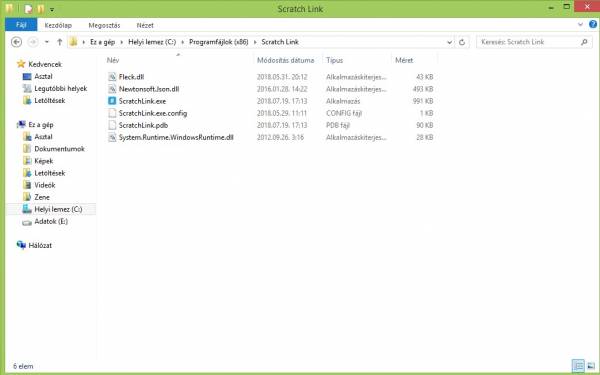Click the Kedvencek star icon

(x=21, y=64)
